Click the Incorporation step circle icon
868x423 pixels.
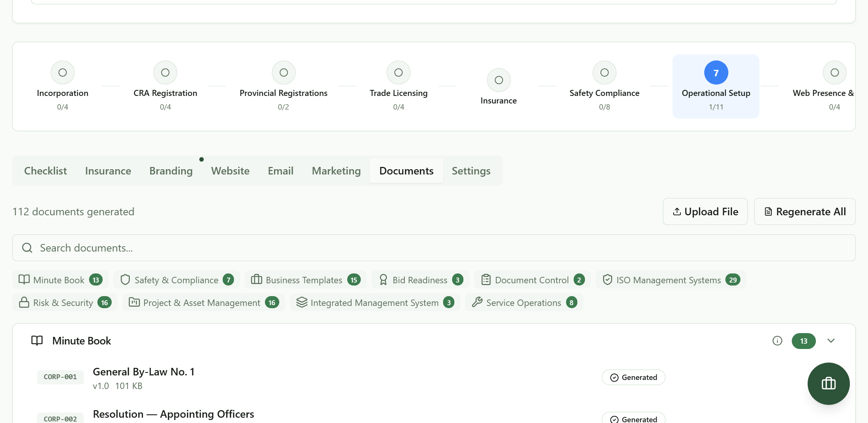click(x=63, y=73)
